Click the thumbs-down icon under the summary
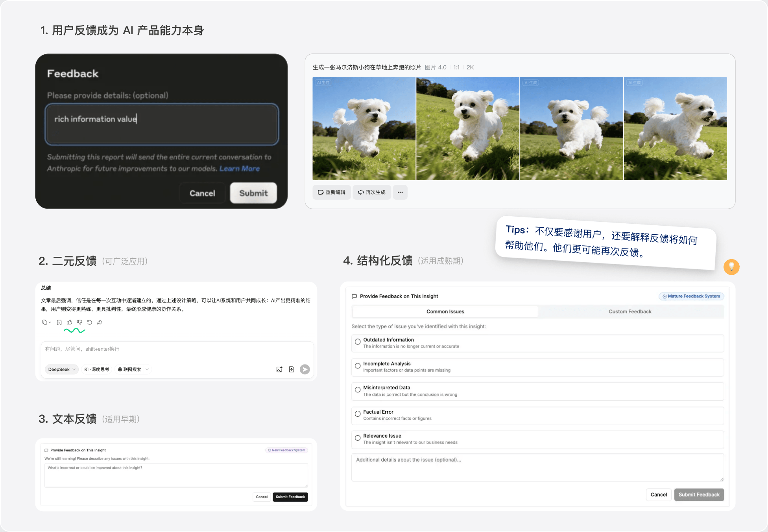The height and width of the screenshot is (532, 768). coord(79,322)
